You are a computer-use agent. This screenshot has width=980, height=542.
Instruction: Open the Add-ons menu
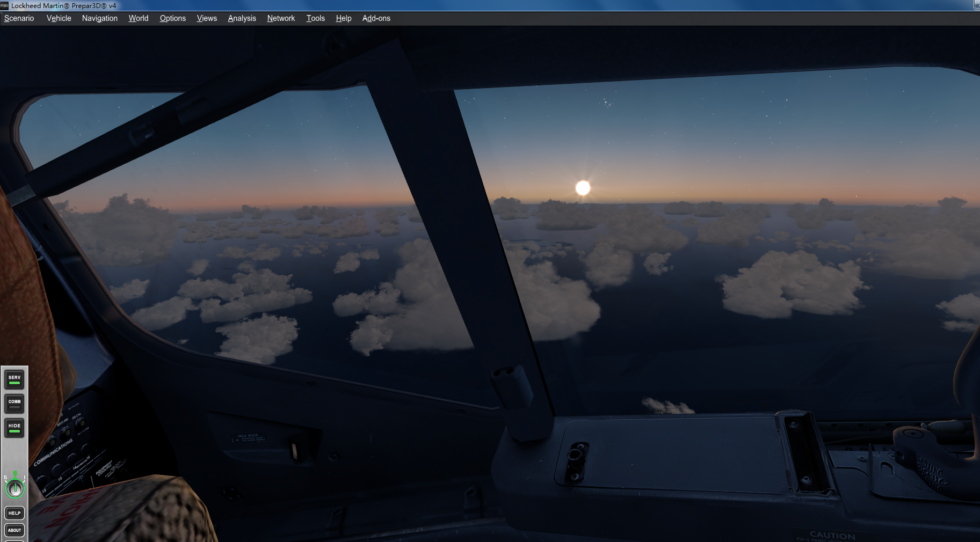376,18
